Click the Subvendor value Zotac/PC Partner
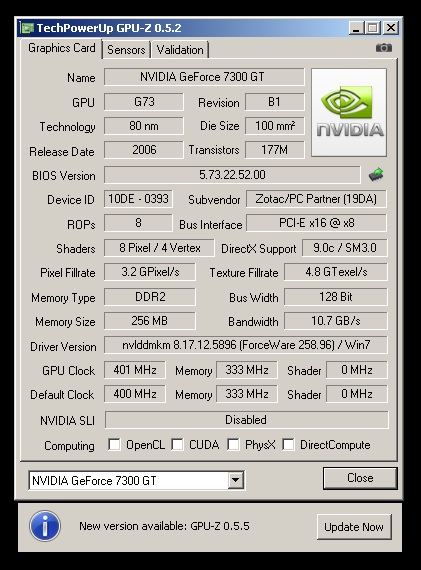The width and height of the screenshot is (421, 570). click(316, 199)
